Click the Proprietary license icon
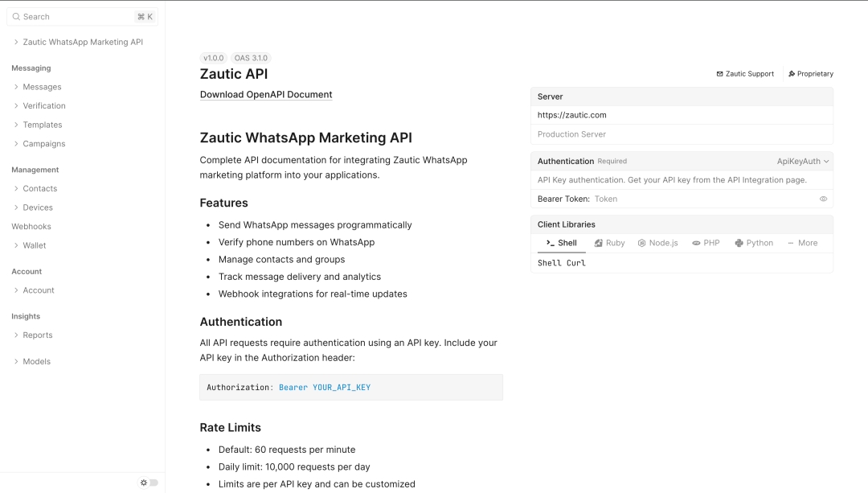Viewport: 868px width, 493px height. 792,74
